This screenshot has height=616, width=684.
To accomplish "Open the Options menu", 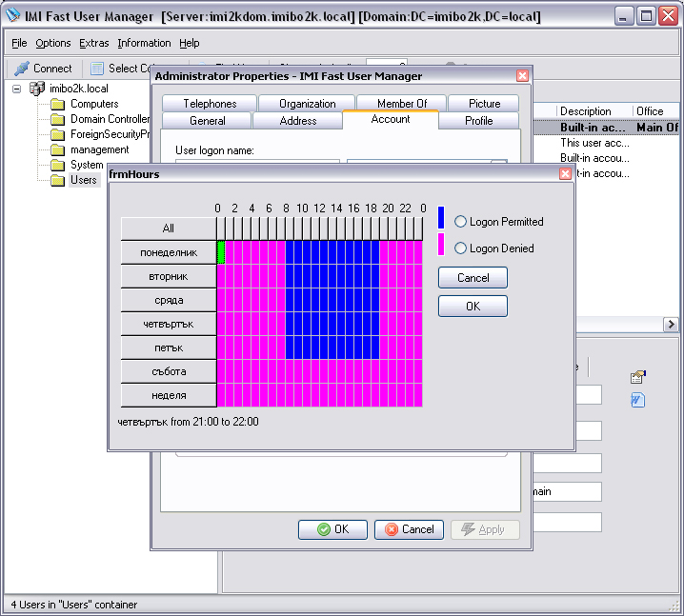I will (53, 43).
